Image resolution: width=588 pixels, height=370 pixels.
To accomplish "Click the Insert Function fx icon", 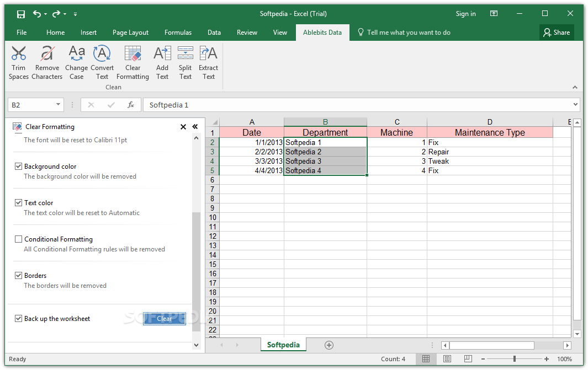I will click(130, 105).
